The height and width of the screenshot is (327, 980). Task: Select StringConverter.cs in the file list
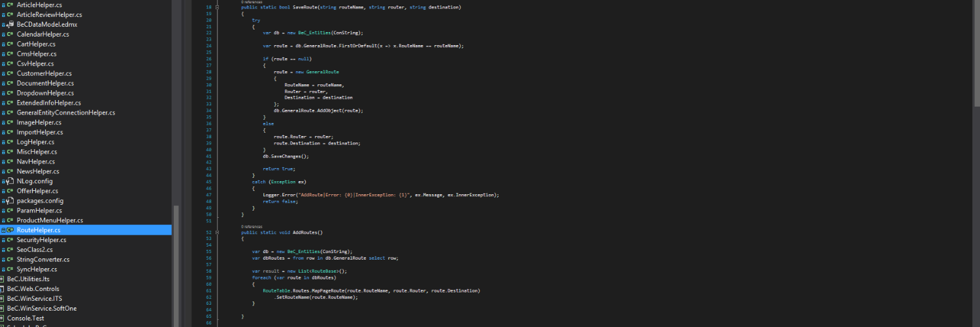click(x=43, y=260)
